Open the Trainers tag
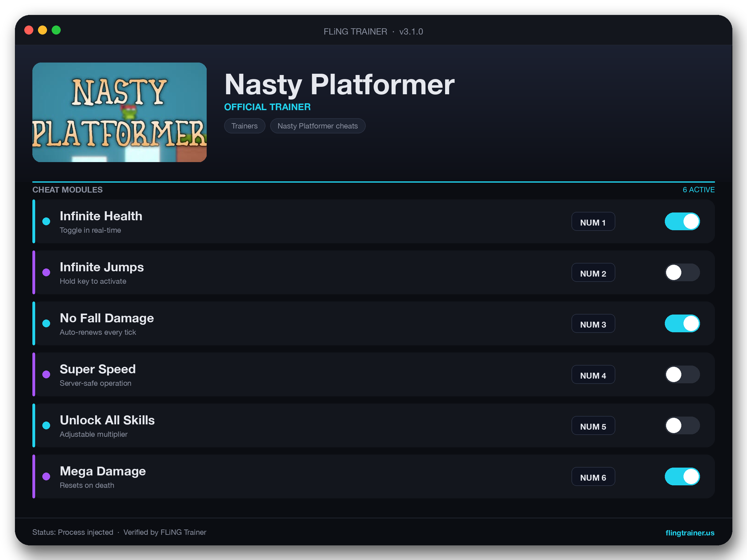 pyautogui.click(x=245, y=126)
